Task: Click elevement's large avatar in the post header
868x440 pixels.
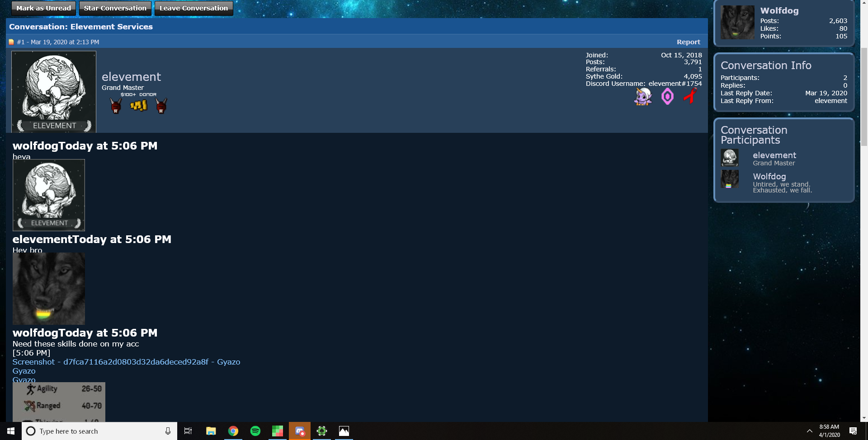Action: (54, 92)
